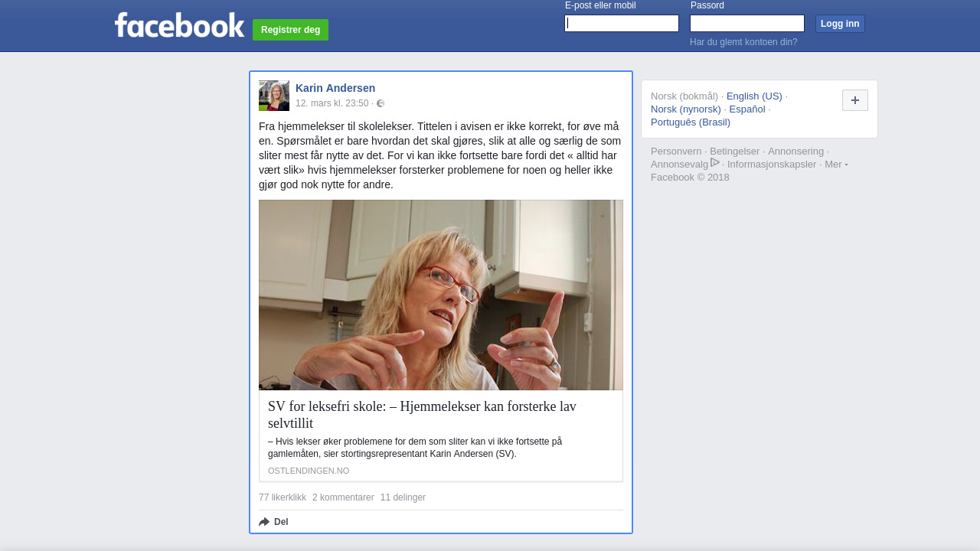The width and height of the screenshot is (980, 551).
Task: View the 11 delinger link
Action: click(403, 497)
